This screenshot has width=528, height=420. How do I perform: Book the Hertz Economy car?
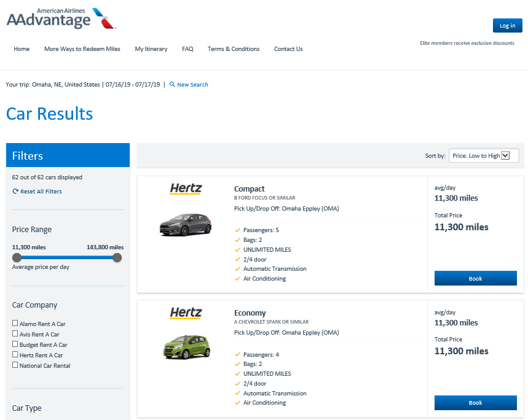(476, 403)
